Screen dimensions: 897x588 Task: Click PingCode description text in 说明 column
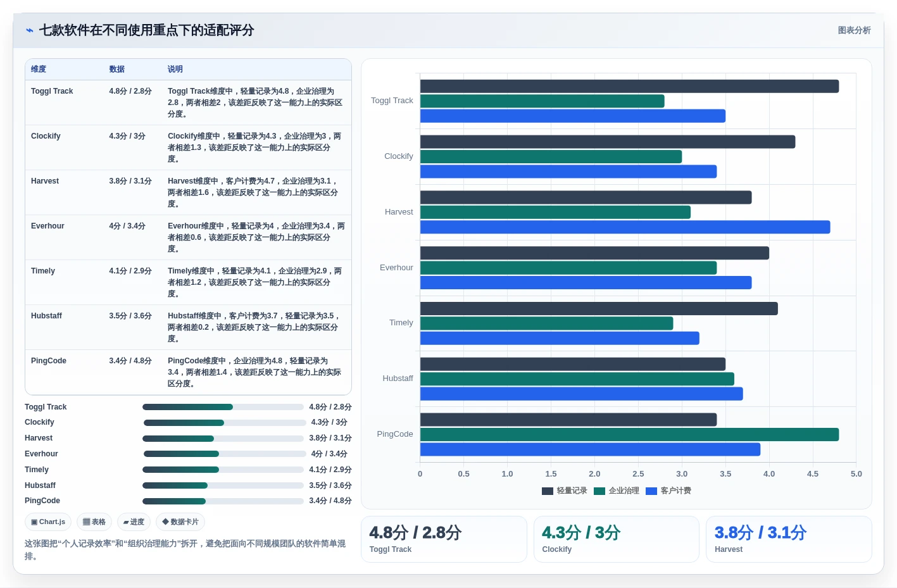pos(254,372)
